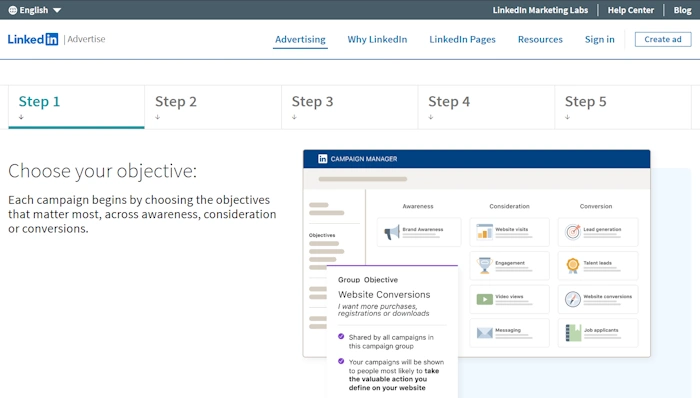Click checkmark beside Shared by all campaigns
Viewport: 700px width, 398px height.
[341, 336]
